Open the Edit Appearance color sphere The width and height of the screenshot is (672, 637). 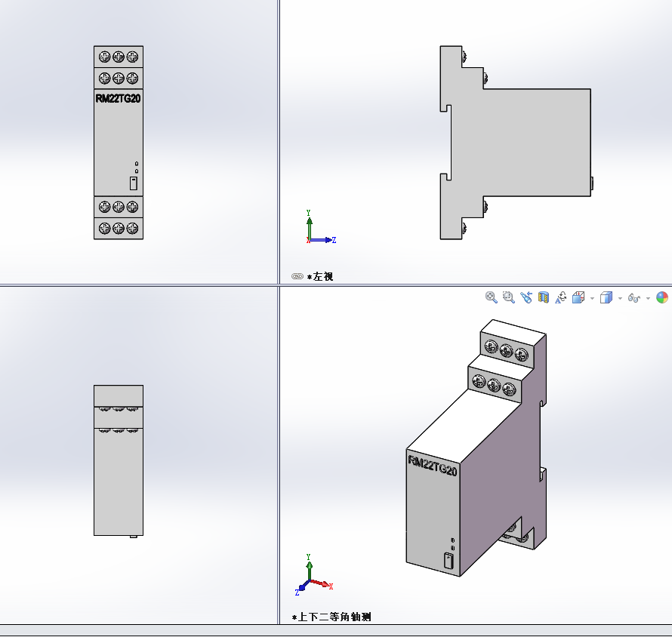point(662,297)
